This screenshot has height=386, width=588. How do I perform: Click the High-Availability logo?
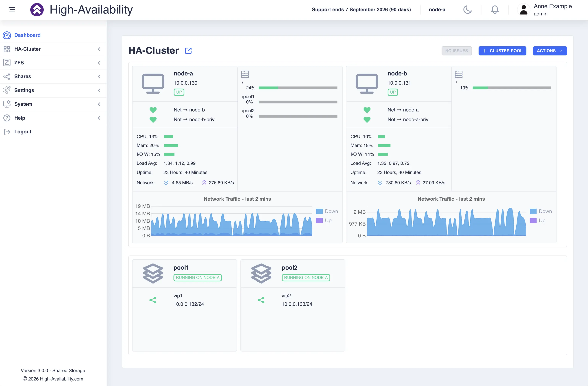(37, 10)
